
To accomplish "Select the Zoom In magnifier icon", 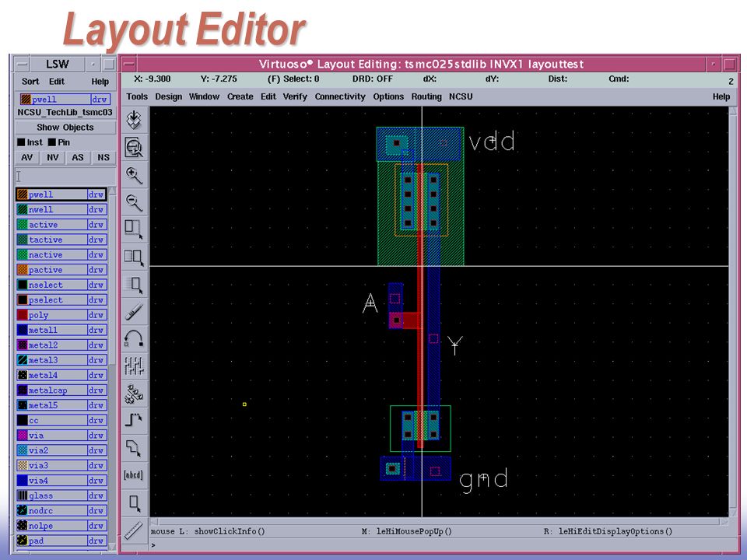I will coord(135,175).
